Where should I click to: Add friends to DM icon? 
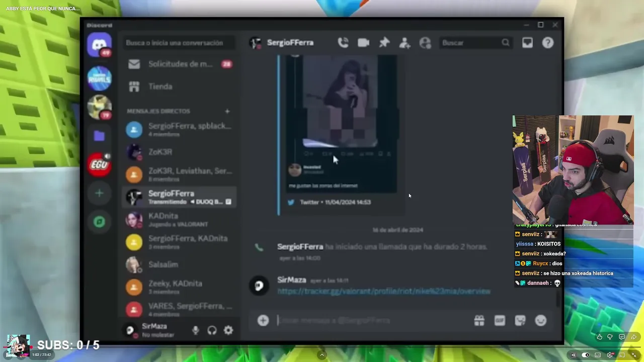(x=405, y=43)
